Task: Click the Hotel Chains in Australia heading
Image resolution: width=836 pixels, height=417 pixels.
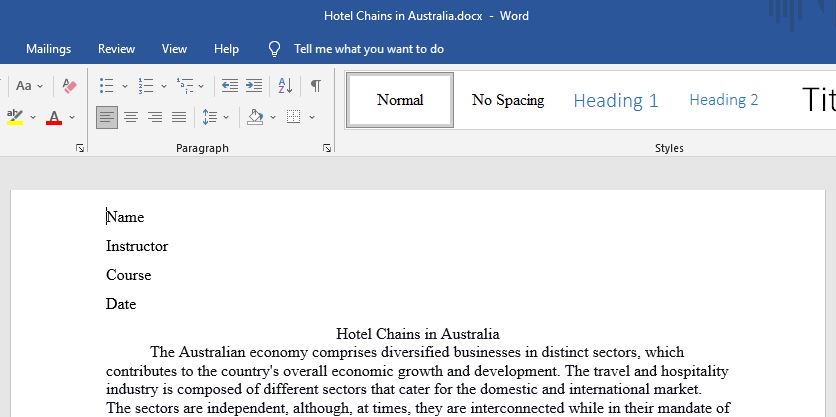Action: tap(417, 334)
